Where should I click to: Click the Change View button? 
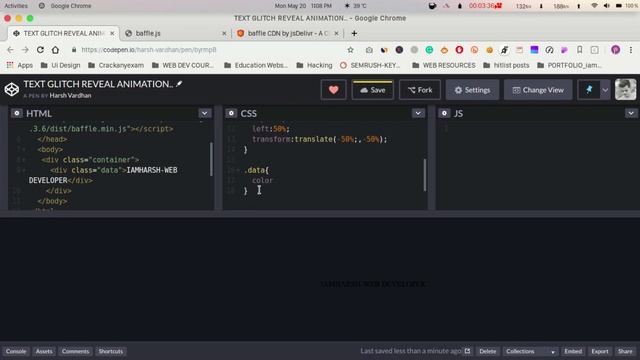coord(538,90)
